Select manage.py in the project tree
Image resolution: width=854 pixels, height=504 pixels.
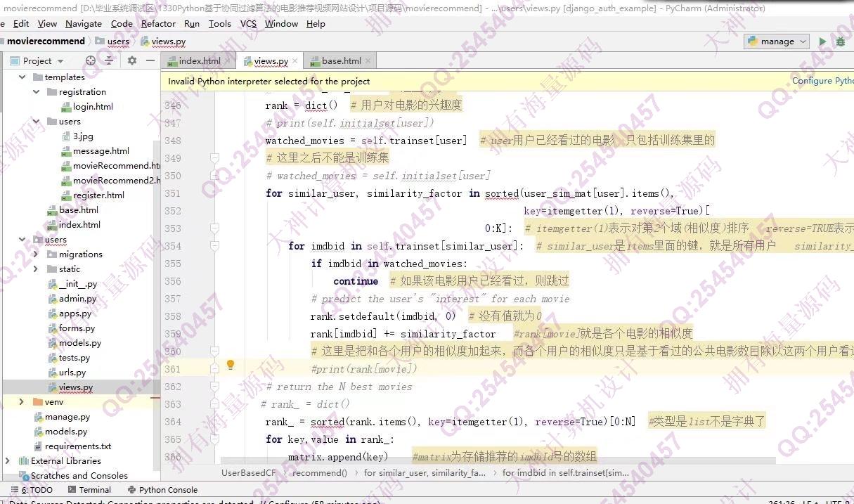(x=67, y=417)
